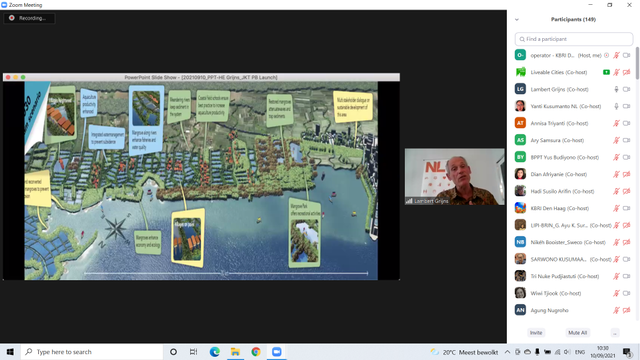Viewport: 640px width, 360px height.
Task: Click the participants list vertical scrollbar
Action: (x=637, y=64)
